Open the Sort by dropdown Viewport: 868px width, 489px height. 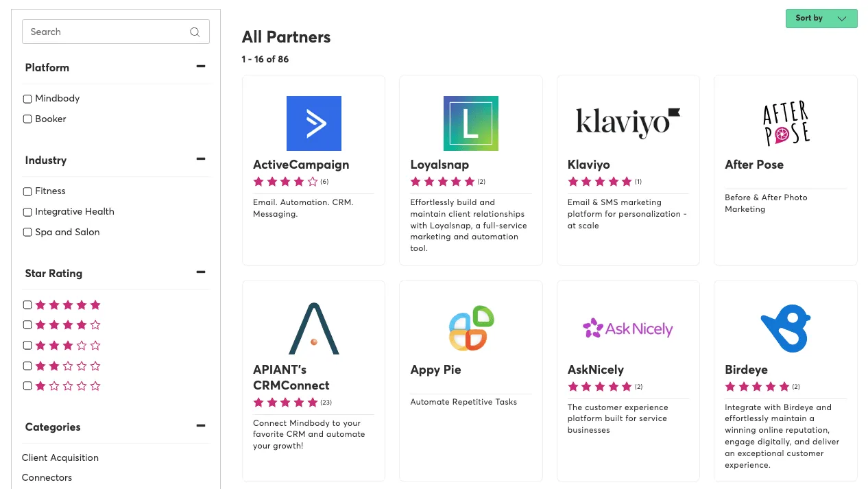pos(821,19)
